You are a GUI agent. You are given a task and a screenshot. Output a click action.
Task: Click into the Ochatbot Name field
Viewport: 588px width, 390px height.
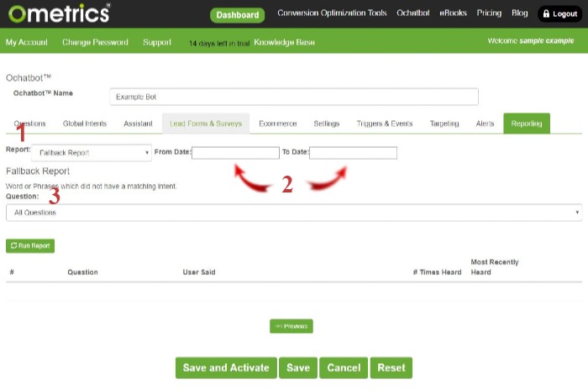[294, 97]
